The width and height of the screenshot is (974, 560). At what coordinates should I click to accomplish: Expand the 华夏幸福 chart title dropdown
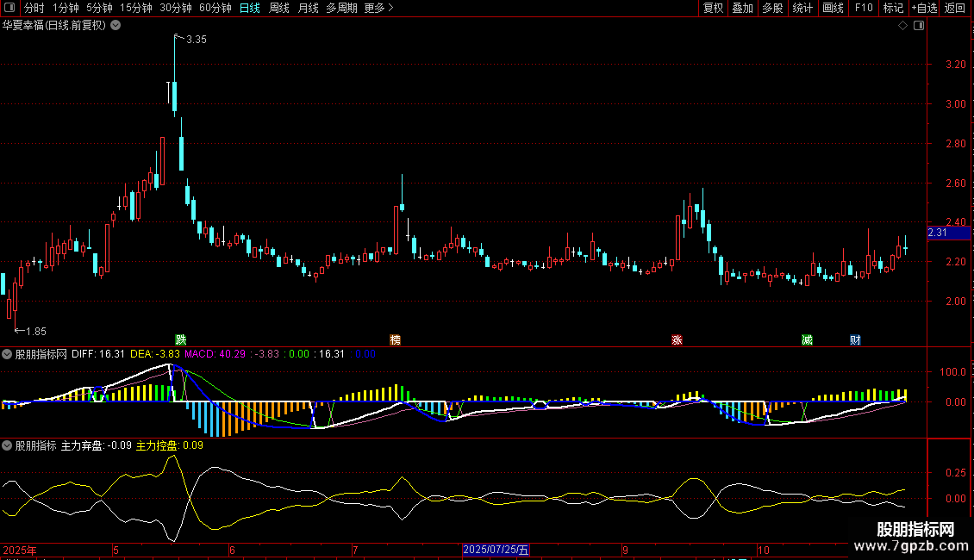116,25
